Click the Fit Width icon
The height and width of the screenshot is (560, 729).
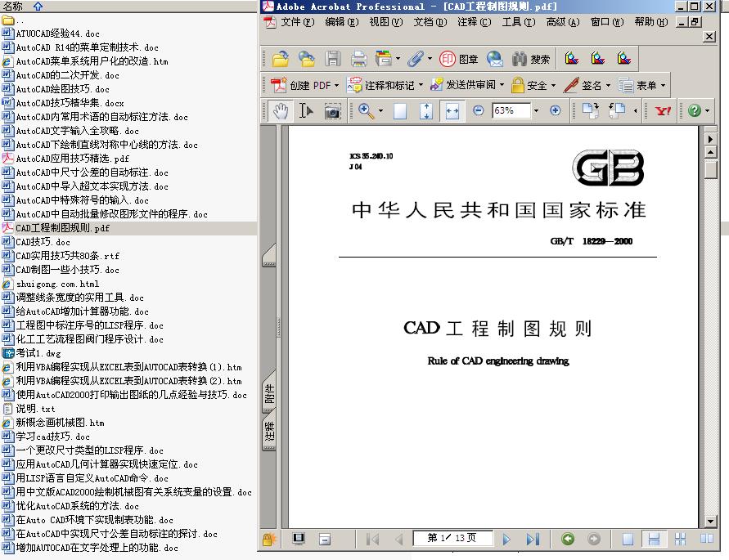[x=452, y=111]
